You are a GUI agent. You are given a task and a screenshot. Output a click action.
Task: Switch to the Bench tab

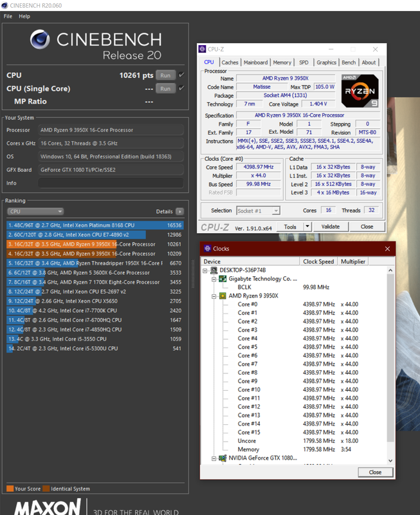pos(349,62)
